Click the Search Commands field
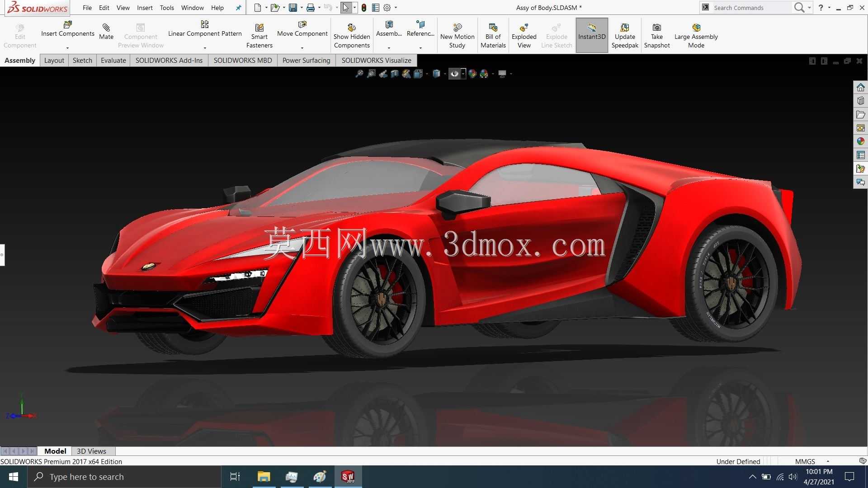 pyautogui.click(x=751, y=8)
